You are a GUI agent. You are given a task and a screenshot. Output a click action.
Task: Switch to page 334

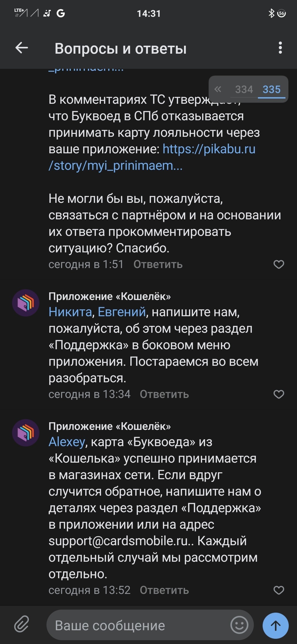click(x=244, y=89)
